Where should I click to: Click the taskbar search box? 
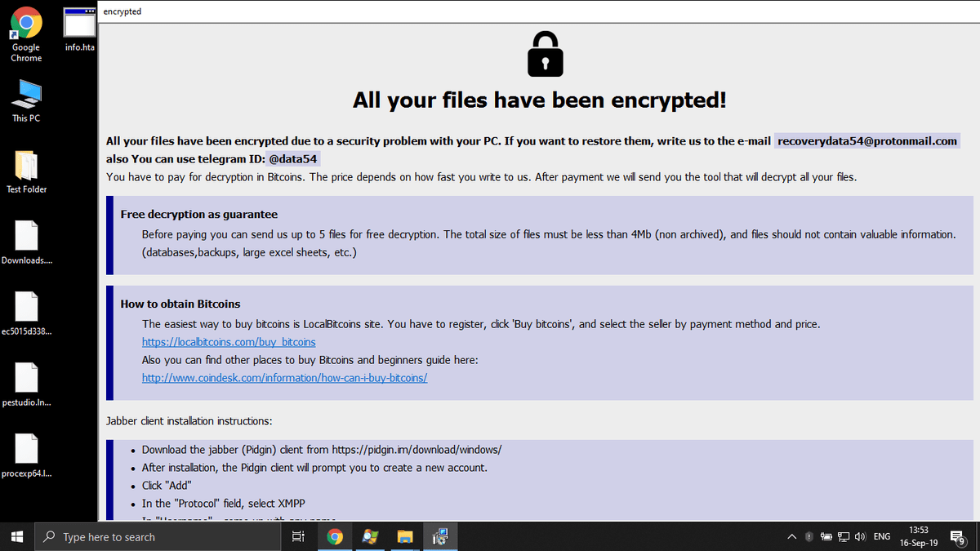click(155, 536)
